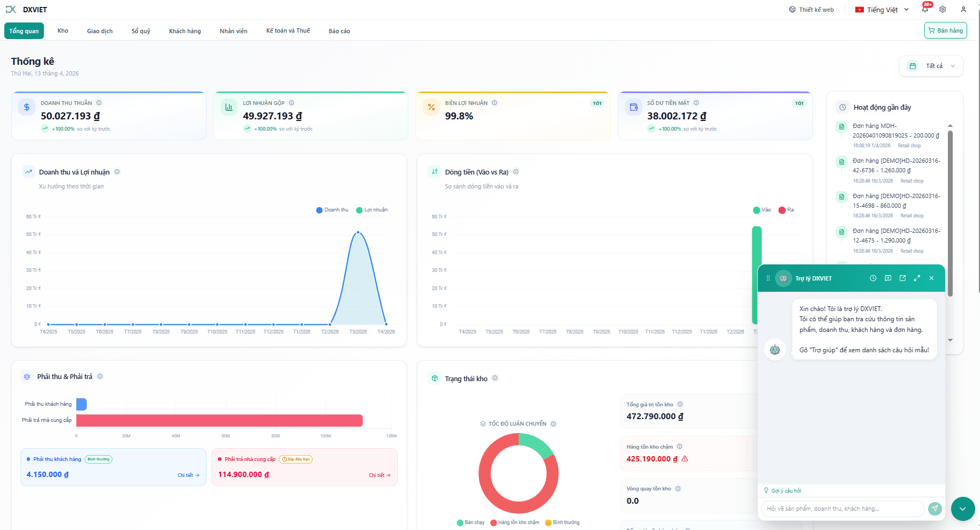This screenshot has height=530, width=980.
Task: Start a new chat in assistant panel
Action: tap(888, 278)
